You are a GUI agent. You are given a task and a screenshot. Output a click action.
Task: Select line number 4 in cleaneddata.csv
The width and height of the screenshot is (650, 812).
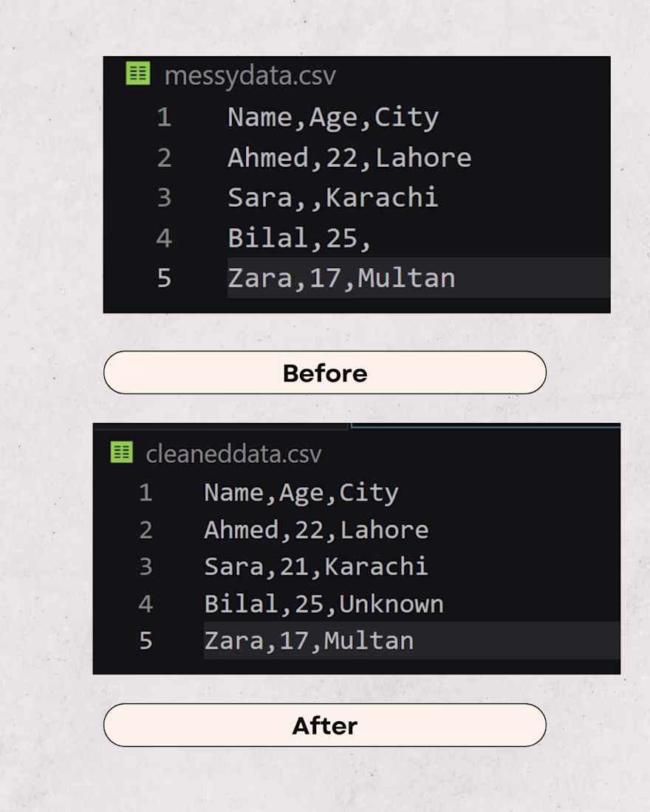tap(146, 604)
